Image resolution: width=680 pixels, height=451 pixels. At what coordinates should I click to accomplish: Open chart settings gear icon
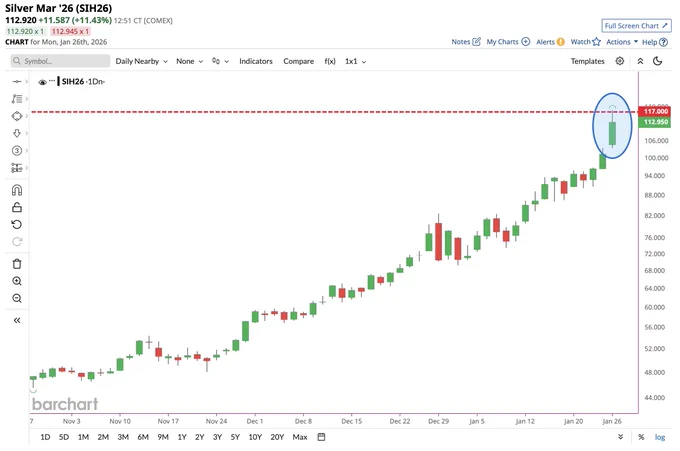pos(620,61)
